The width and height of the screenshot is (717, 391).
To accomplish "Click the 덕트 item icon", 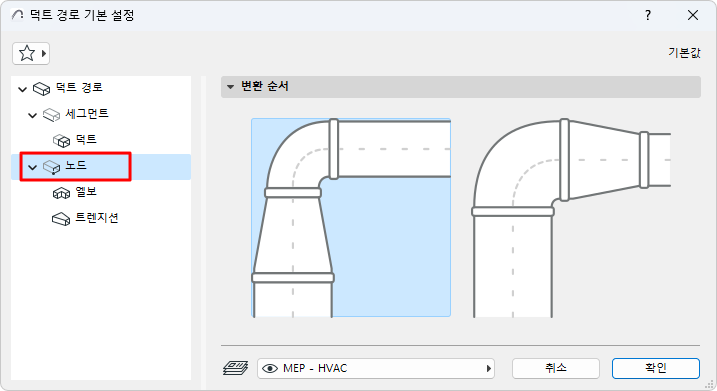I will pos(61,140).
